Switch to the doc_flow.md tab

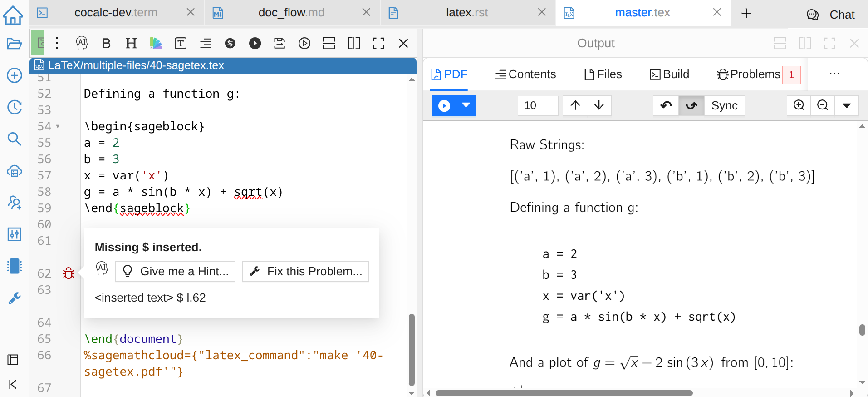click(x=291, y=13)
